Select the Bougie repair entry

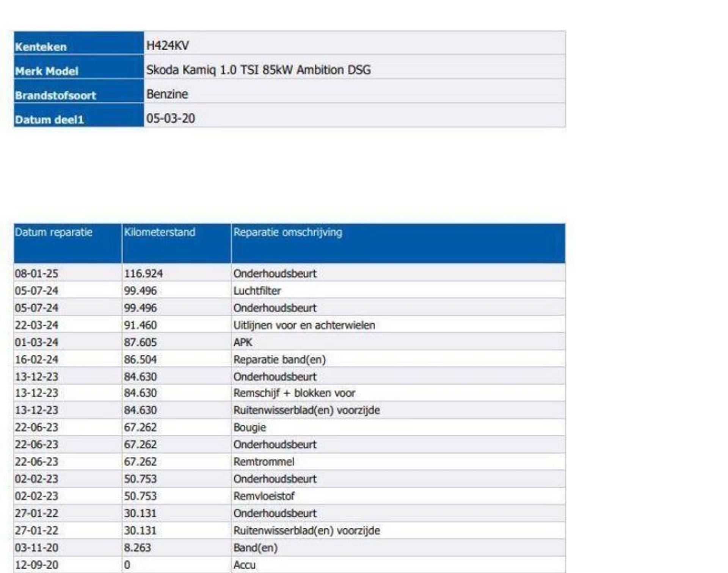(249, 427)
